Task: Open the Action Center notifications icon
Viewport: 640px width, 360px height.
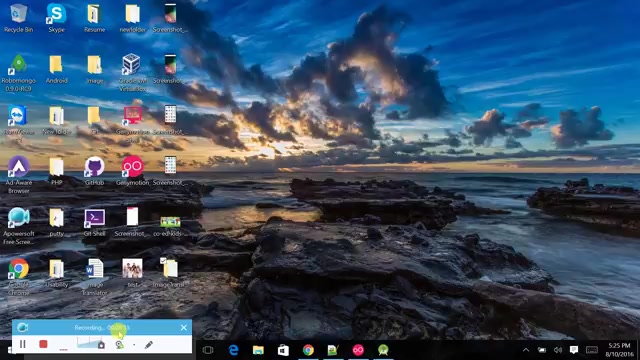Action: (x=574, y=350)
